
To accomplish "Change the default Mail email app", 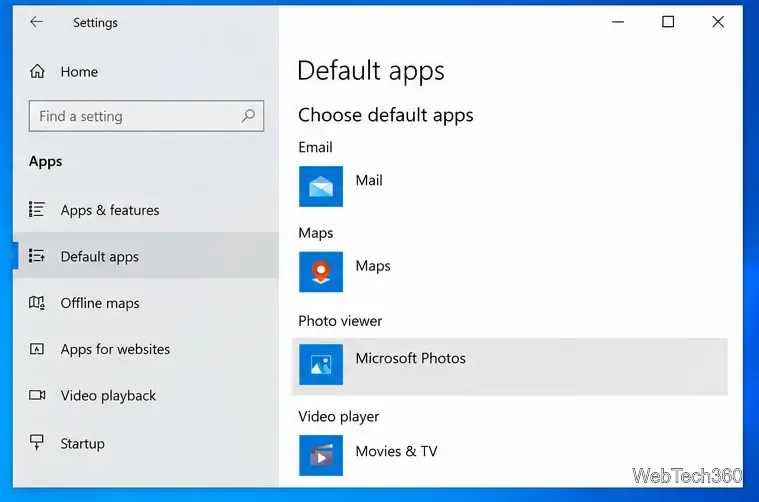I will 369,180.
